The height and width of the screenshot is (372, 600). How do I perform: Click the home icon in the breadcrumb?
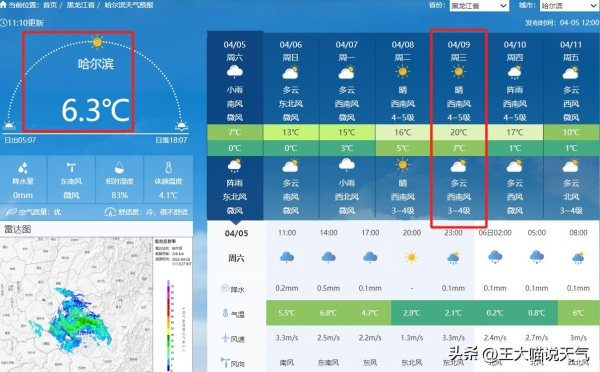click(3, 5)
